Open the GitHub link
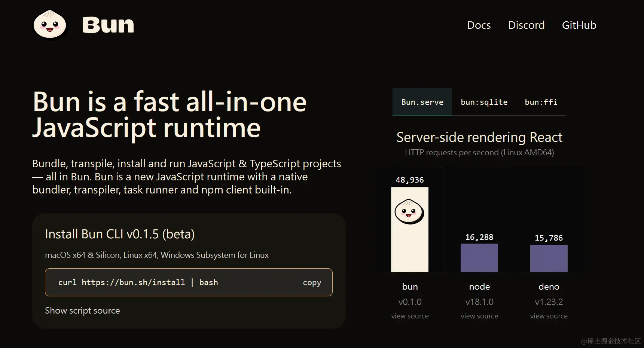This screenshot has height=348, width=644. click(x=579, y=25)
